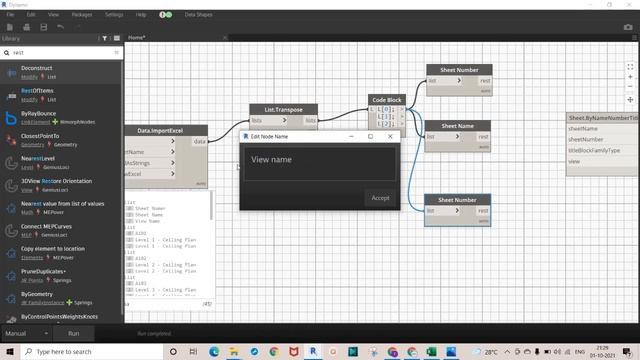The height and width of the screenshot is (360, 640).
Task: Open Revit from the taskbar
Action: click(313, 351)
